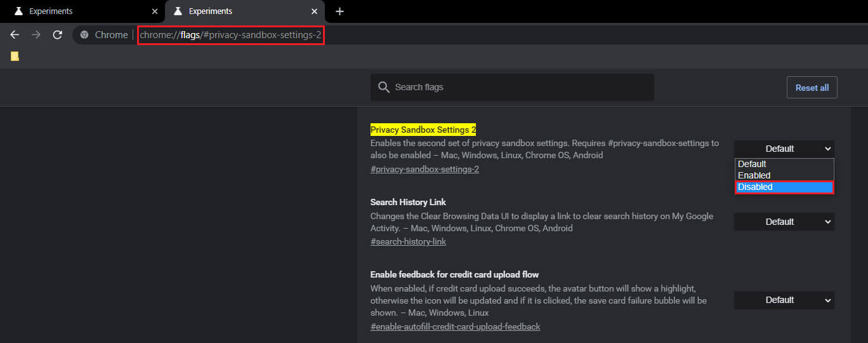Follow the #privacy-sandbox-settings-2 link

point(424,169)
